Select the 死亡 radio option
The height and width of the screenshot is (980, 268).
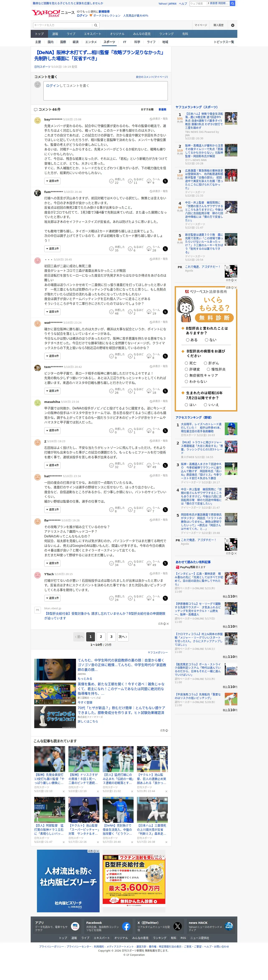(x=187, y=363)
